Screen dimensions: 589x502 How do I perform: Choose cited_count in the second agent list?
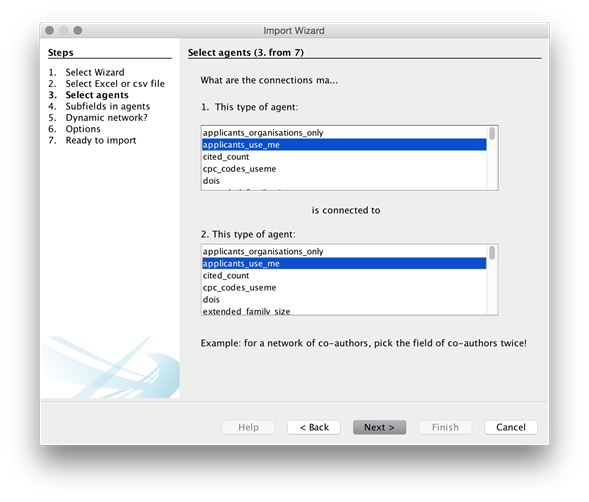pyautogui.click(x=344, y=275)
